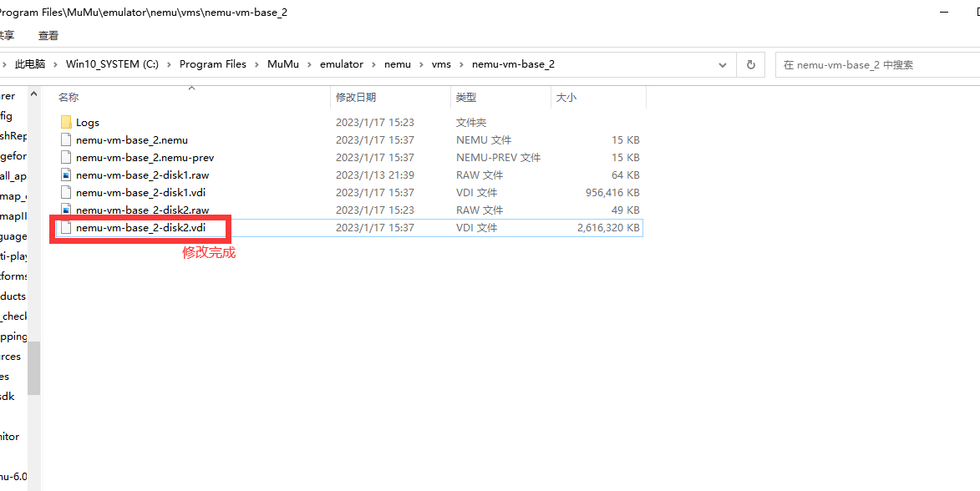
Task: Select file name nemu-vm-base_2-disk2.raw
Action: 142,210
